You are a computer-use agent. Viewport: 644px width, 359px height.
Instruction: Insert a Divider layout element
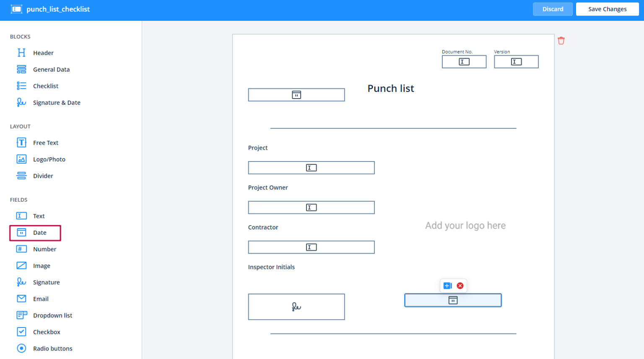click(43, 176)
